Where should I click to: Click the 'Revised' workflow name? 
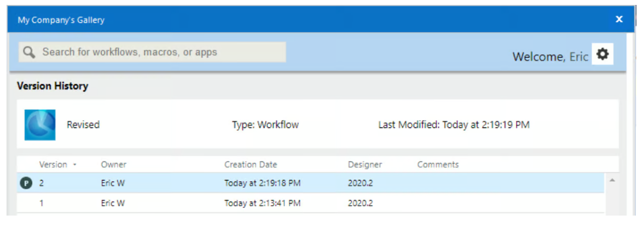[x=83, y=125]
